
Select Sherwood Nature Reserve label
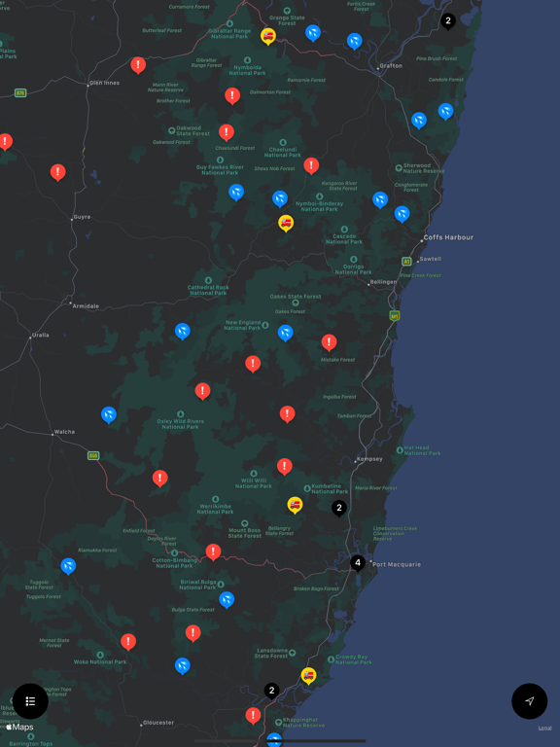[424, 168]
